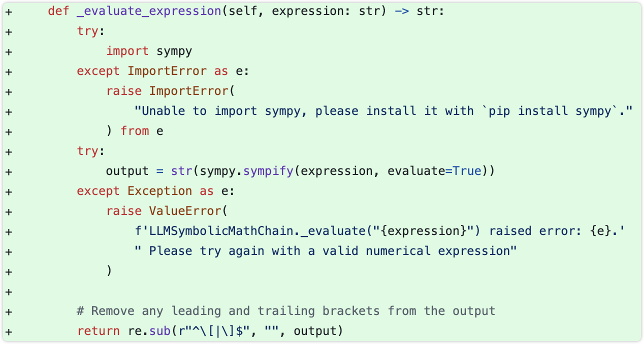Click the sympy module name after import
The height and width of the screenshot is (344, 644).
pyautogui.click(x=174, y=51)
